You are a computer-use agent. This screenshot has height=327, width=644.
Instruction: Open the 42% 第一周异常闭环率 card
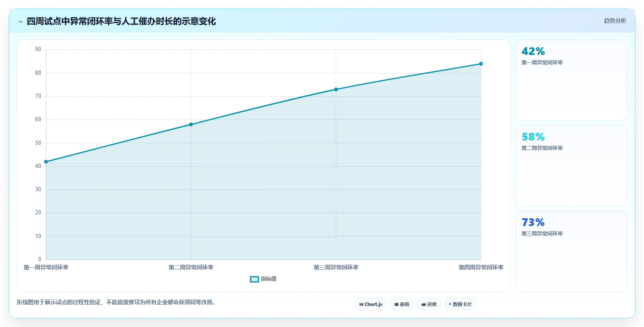click(571, 80)
